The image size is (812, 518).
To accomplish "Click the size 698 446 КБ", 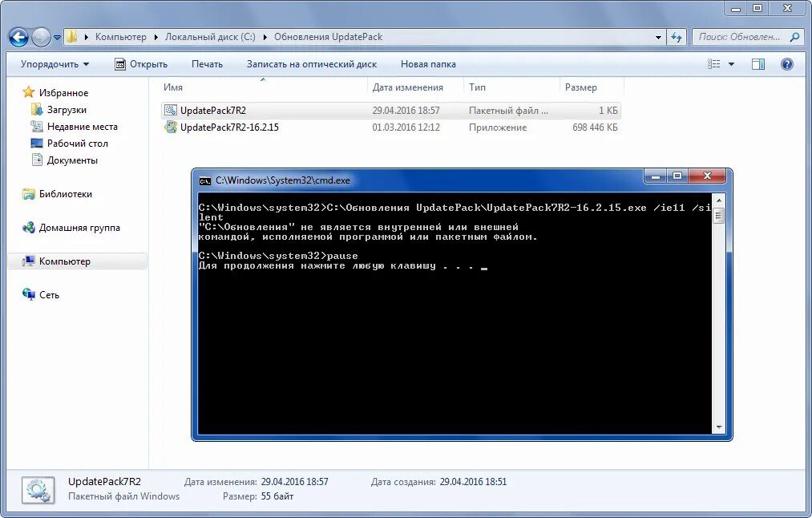I will (595, 127).
